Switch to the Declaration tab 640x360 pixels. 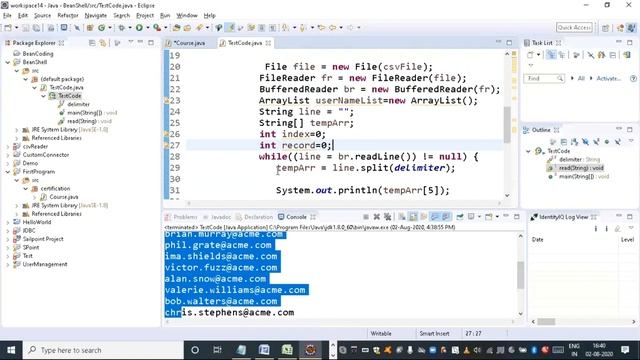pos(255,217)
